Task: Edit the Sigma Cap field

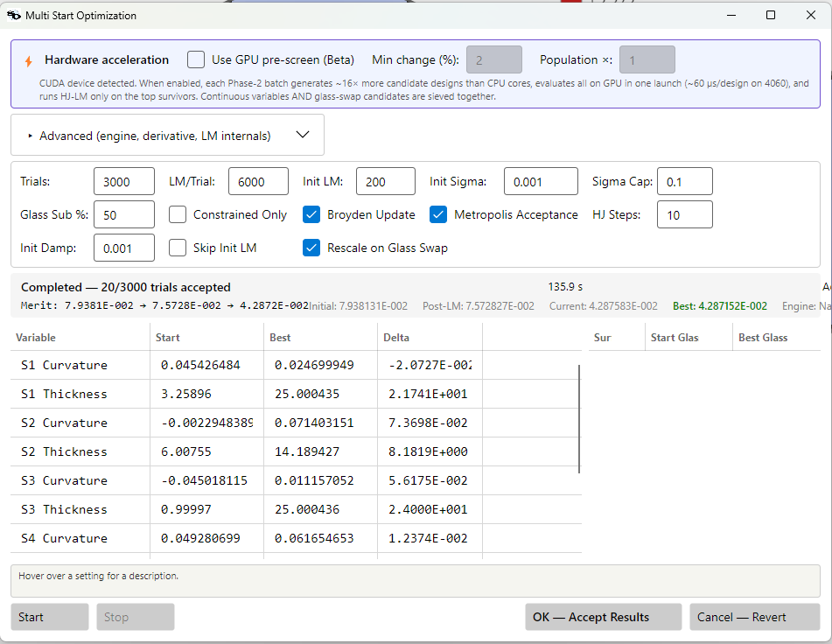Action: (684, 181)
